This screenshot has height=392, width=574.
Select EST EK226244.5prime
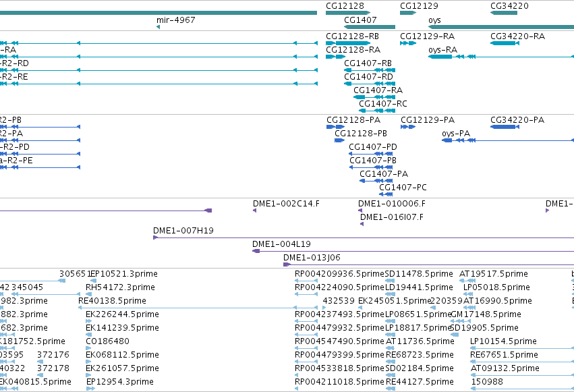click(122, 314)
